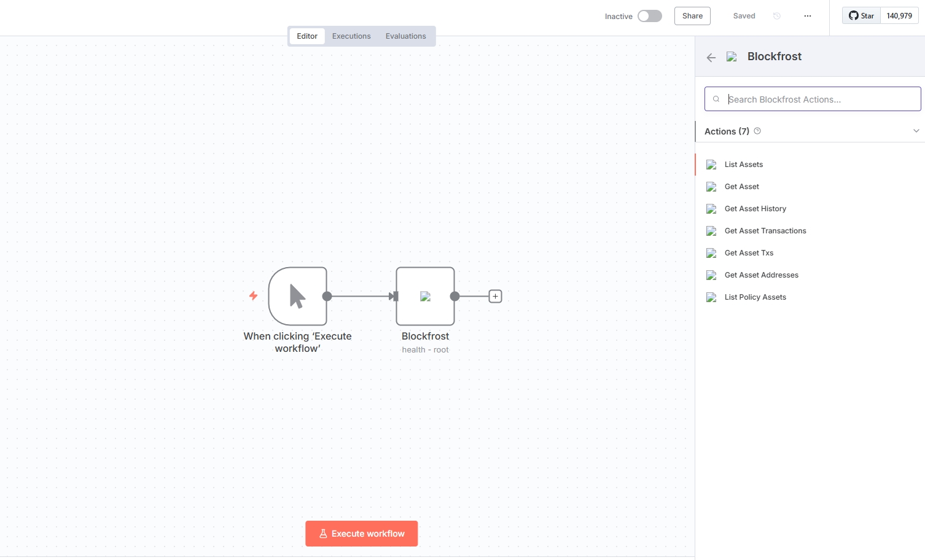
Task: Open the three-dots workflow options menu
Action: point(808,16)
